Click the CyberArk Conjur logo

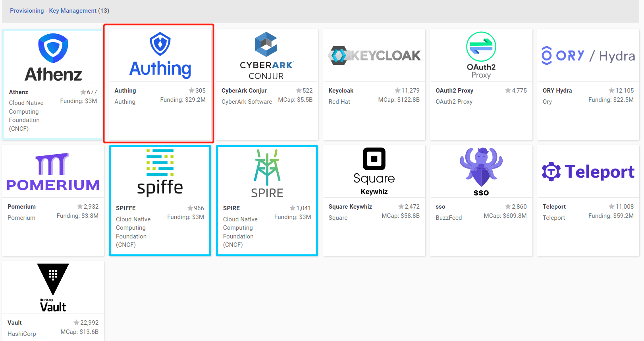pos(266,56)
